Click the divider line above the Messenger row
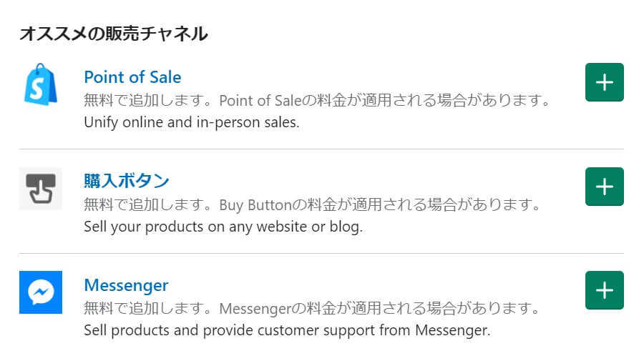644x356 pixels. 321,254
